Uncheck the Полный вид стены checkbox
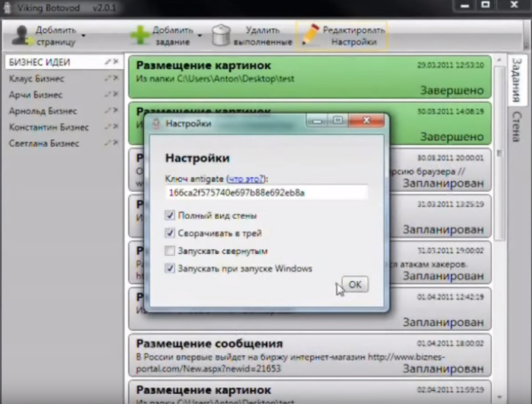The width and height of the screenshot is (532, 404). pos(170,215)
